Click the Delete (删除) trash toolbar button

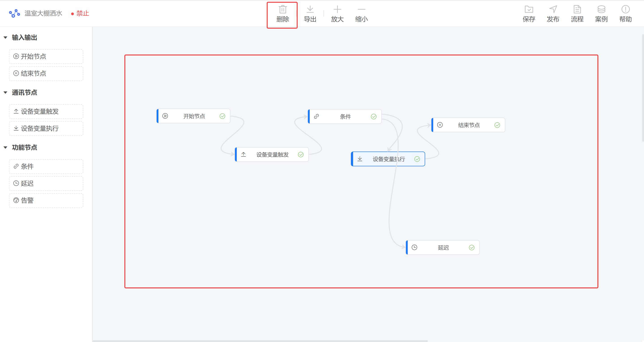pyautogui.click(x=282, y=14)
